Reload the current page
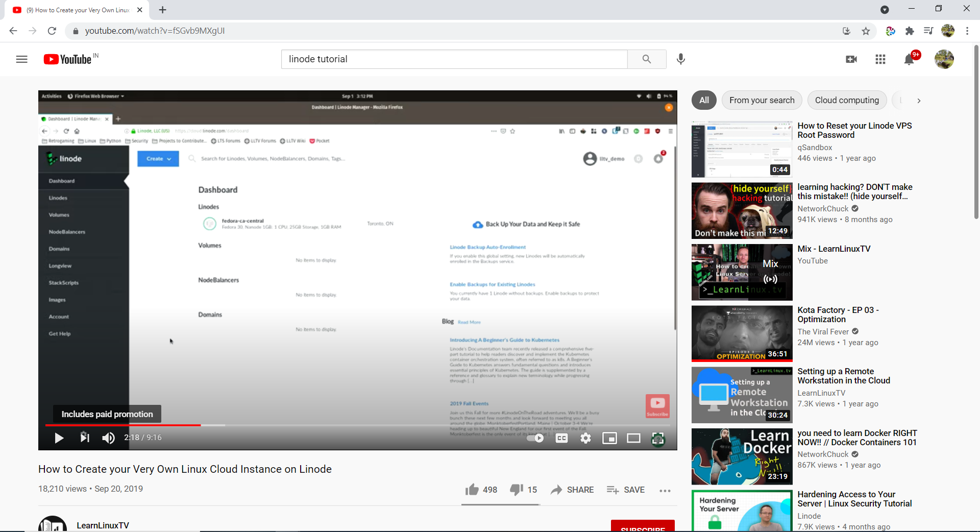This screenshot has width=980, height=532. [x=52, y=31]
